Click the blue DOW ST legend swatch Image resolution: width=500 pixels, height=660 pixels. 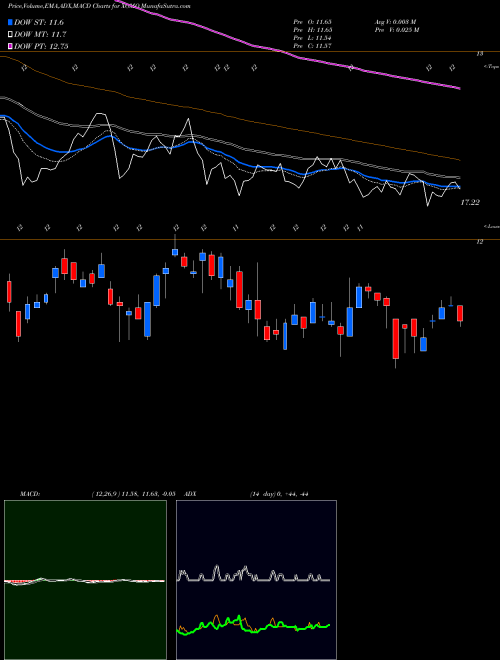[11, 22]
